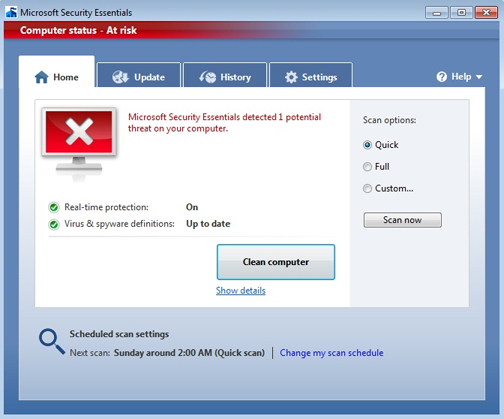Image resolution: width=504 pixels, height=419 pixels.
Task: Click the Home tab house icon
Action: point(42,77)
